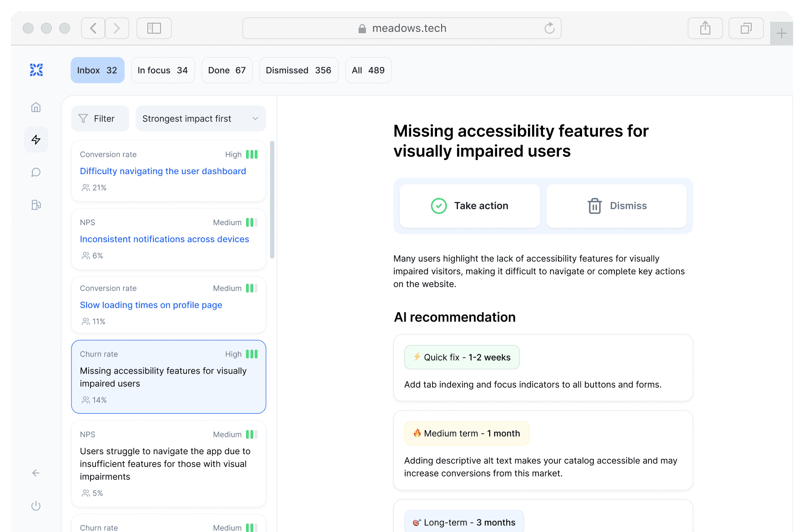Viewport: 804px width, 532px height.
Task: Open the Done tab
Action: click(x=226, y=70)
